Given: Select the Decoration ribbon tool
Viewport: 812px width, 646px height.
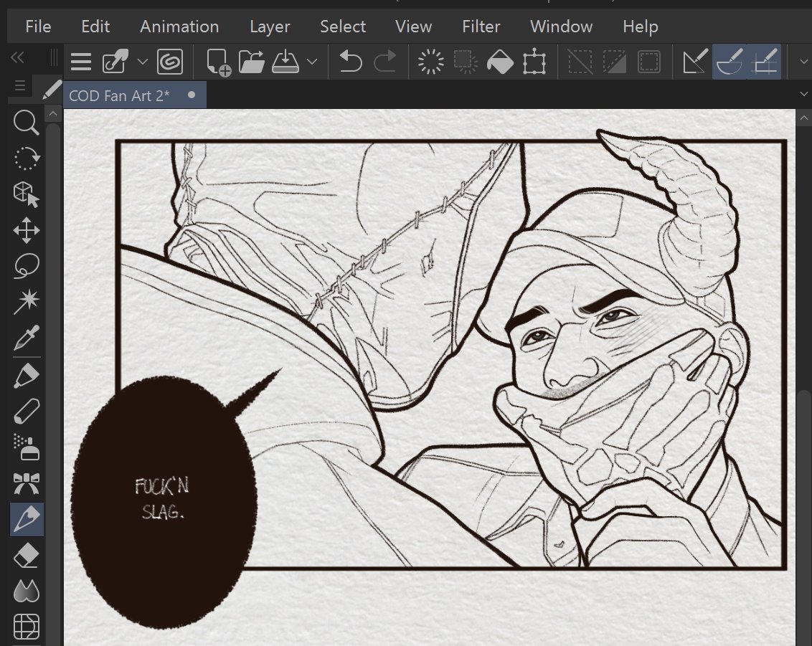Looking at the screenshot, I should coord(27,483).
